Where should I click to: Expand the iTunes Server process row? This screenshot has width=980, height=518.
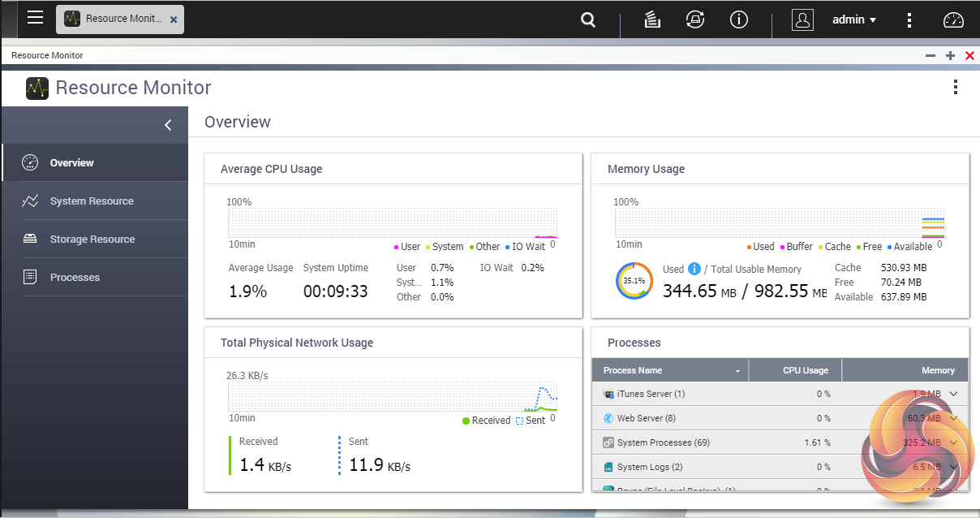953,394
